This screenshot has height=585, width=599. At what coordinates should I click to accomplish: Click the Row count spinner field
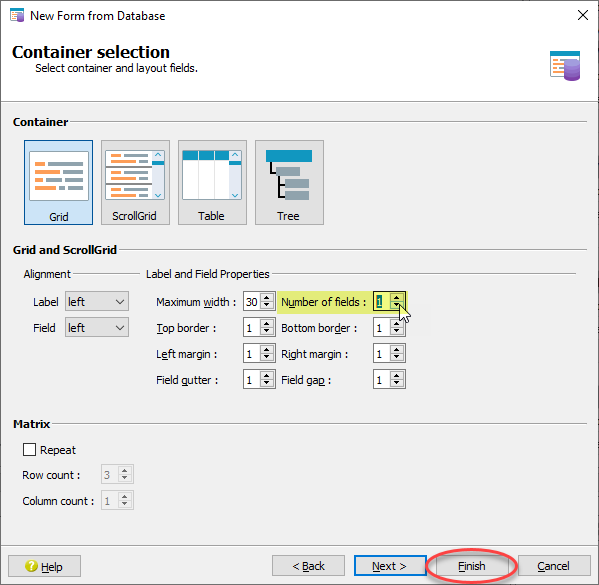point(117,475)
